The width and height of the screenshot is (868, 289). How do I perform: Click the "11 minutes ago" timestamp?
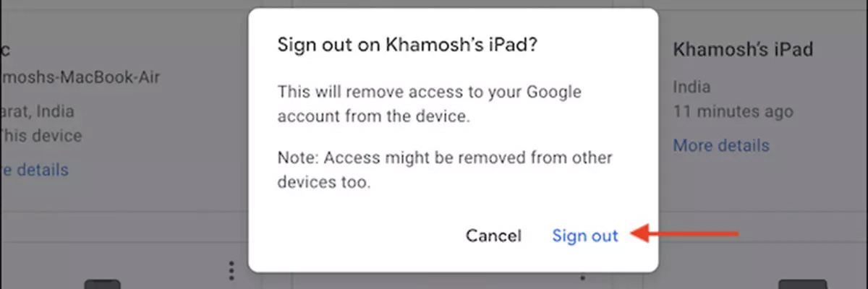pos(733,112)
